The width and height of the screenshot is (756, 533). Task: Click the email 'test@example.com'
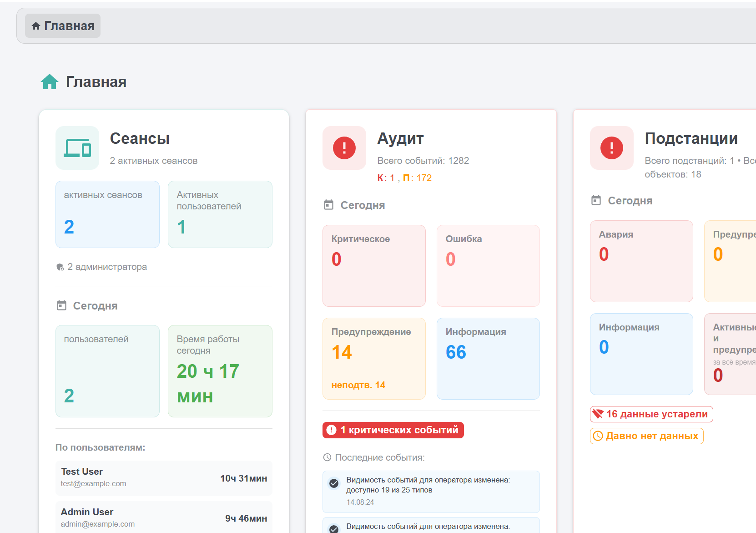click(x=94, y=483)
